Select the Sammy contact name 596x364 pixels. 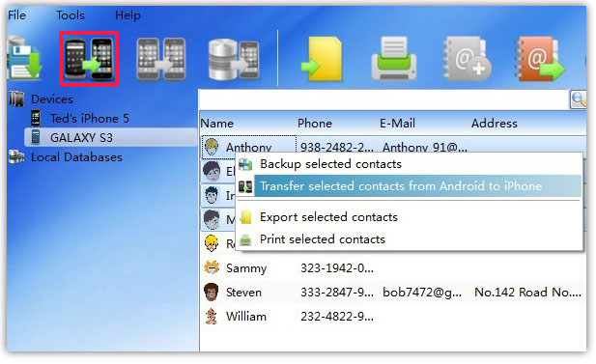click(246, 268)
